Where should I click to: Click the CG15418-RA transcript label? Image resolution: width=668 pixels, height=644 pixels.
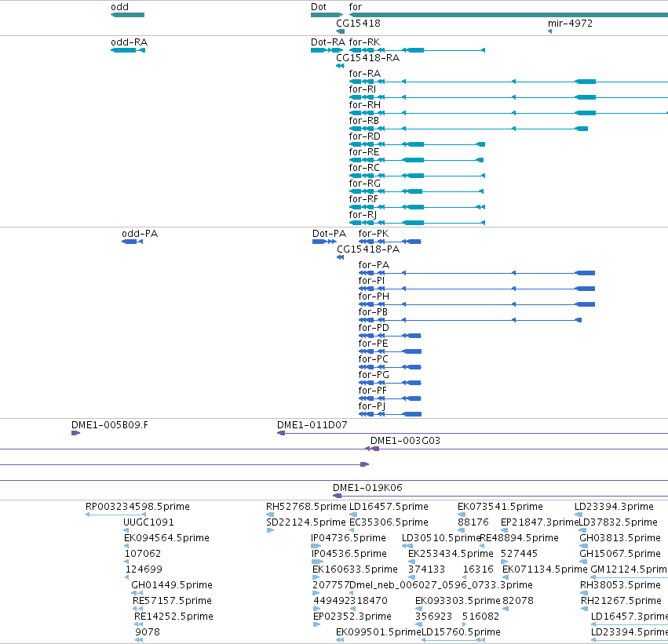(367, 58)
